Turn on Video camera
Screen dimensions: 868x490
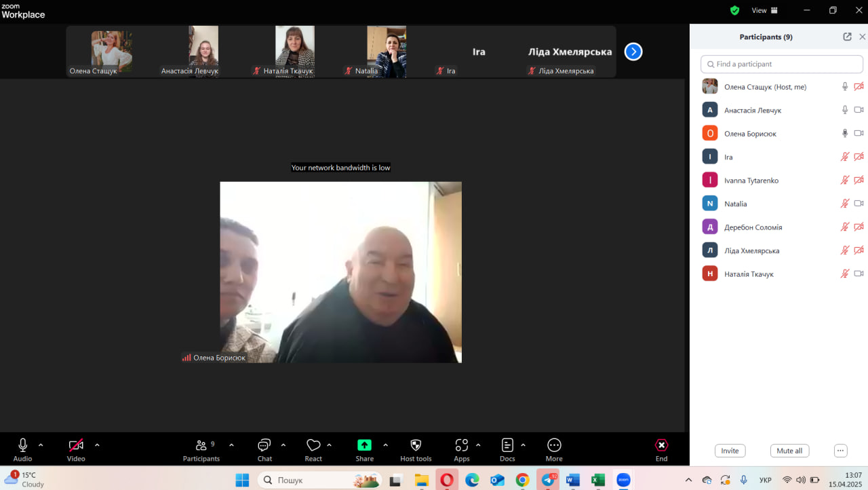76,446
